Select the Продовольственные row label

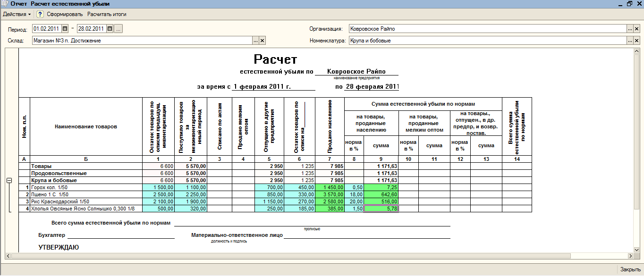86,174
